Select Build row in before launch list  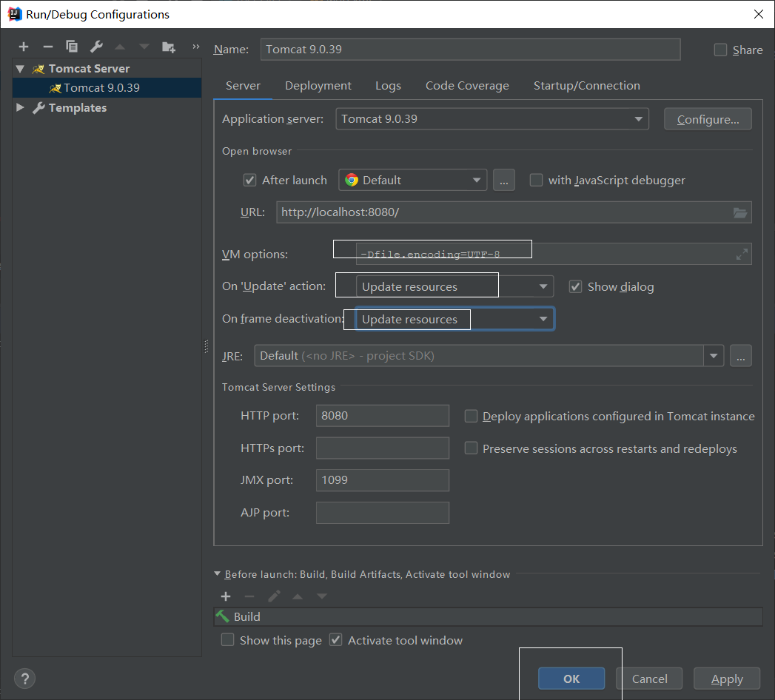489,617
